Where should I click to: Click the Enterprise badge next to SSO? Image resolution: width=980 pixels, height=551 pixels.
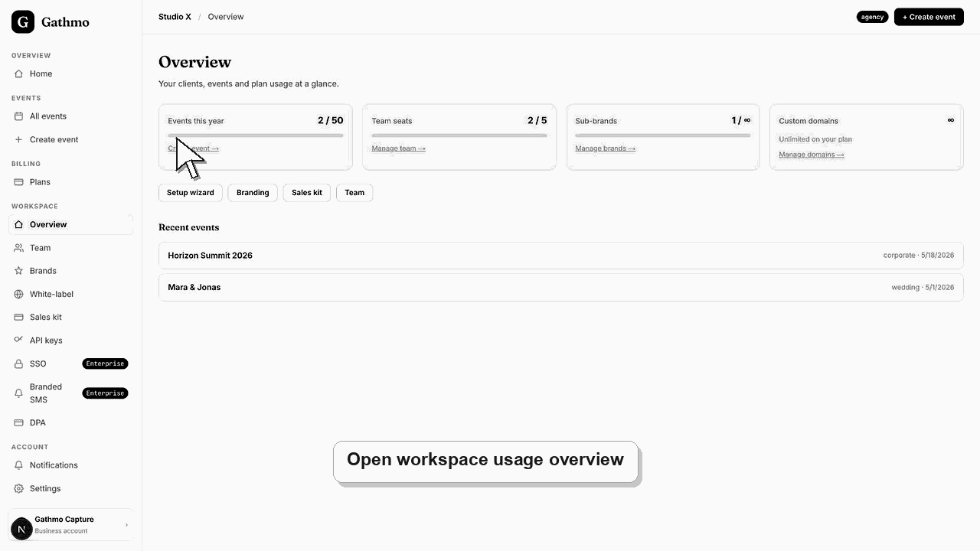click(105, 364)
